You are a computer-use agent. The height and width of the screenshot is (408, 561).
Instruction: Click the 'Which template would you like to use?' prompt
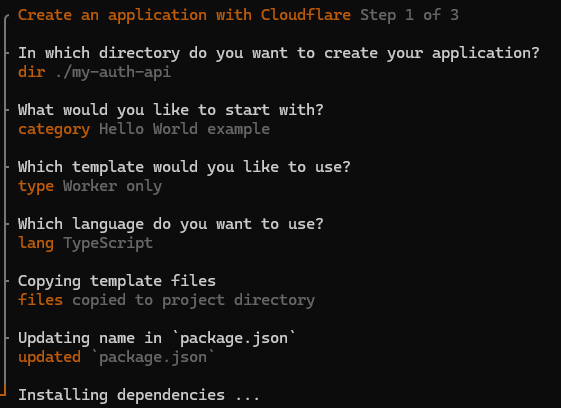coord(184,167)
